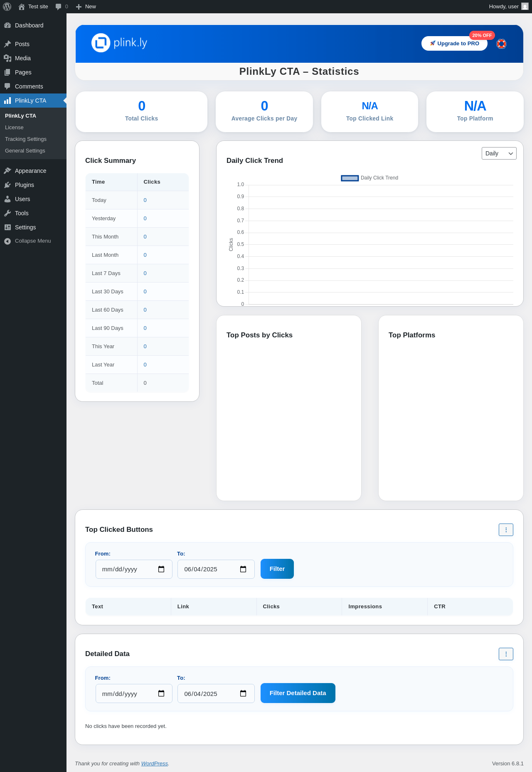Click the WordPress logo in admin bar

(7, 7)
